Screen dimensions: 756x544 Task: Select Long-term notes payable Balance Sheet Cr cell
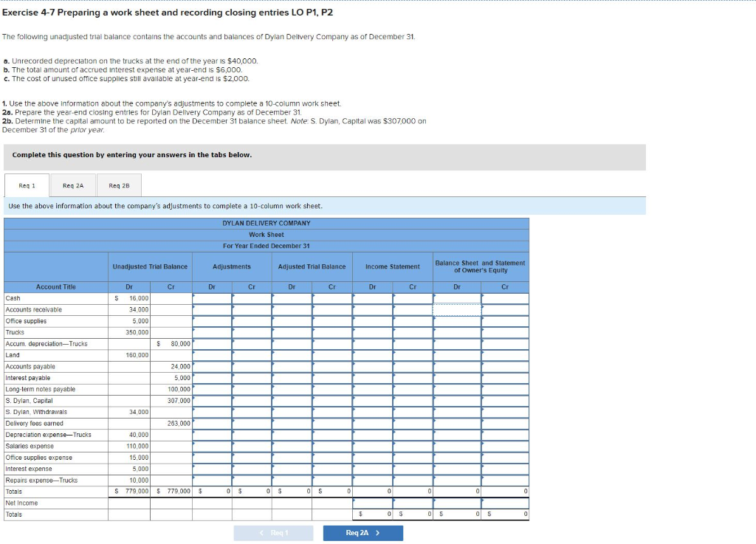coord(505,389)
